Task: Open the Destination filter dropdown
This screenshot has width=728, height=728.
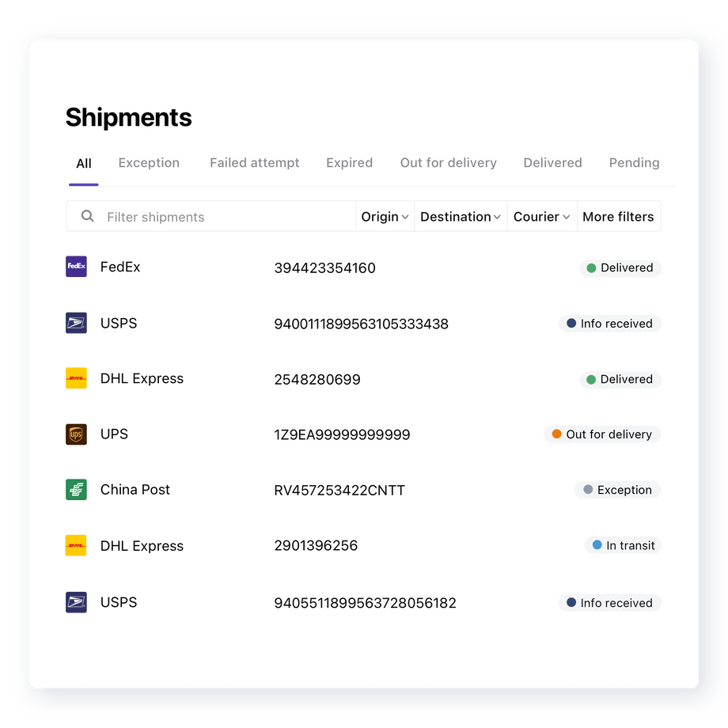Action: (461, 217)
